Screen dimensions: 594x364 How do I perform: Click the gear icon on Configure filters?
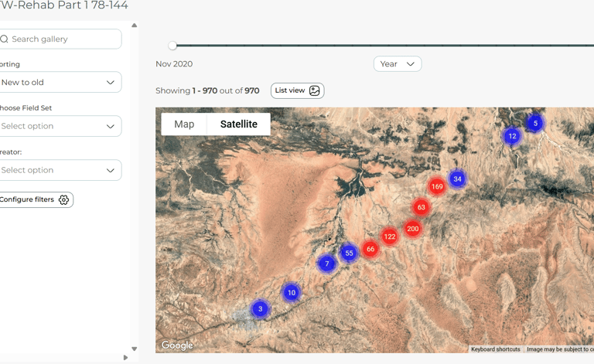click(x=63, y=199)
